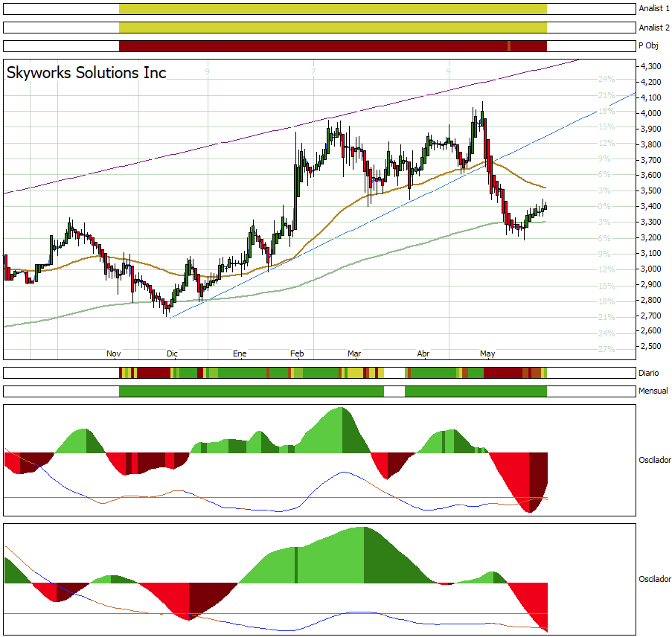Click the 0% change level label
The height and width of the screenshot is (637, 672).
[x=604, y=206]
